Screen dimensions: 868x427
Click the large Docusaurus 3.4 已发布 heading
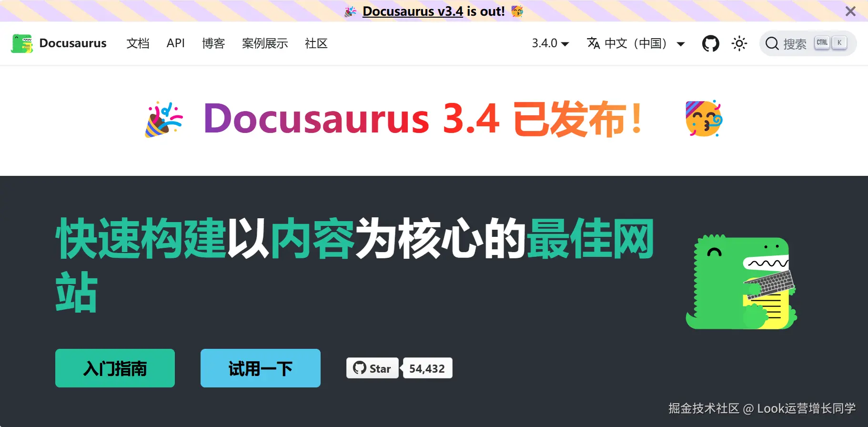click(x=424, y=119)
